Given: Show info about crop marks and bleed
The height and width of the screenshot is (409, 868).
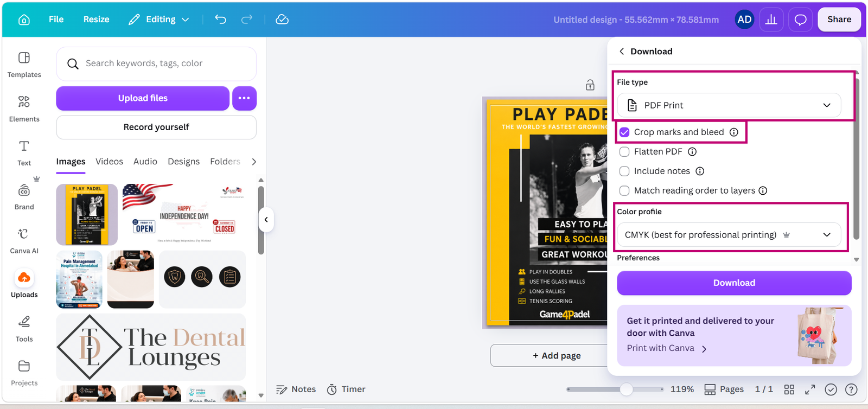Looking at the screenshot, I should [734, 132].
